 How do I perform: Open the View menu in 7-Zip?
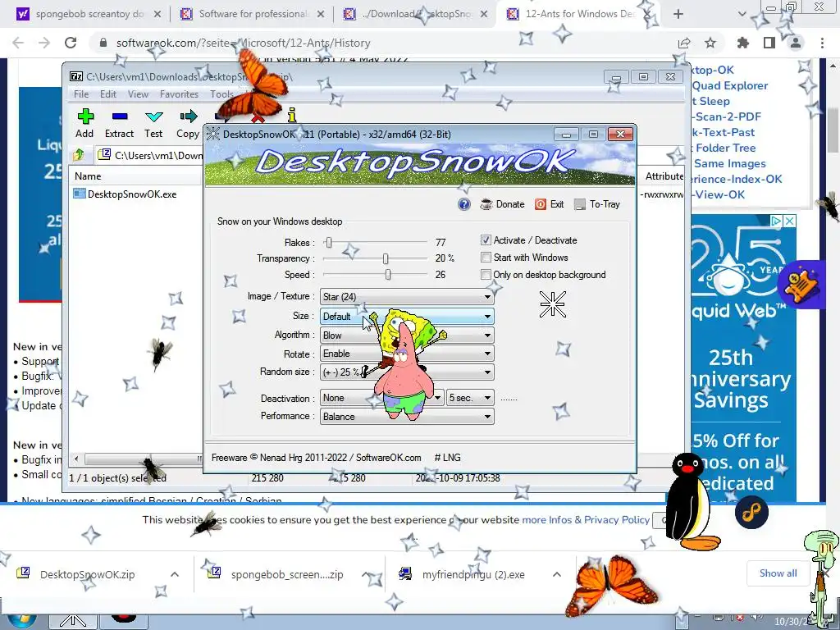(x=138, y=94)
